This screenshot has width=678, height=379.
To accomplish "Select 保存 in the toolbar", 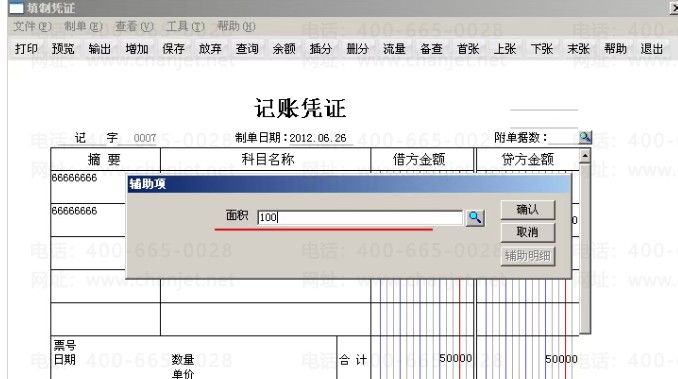I will (173, 49).
